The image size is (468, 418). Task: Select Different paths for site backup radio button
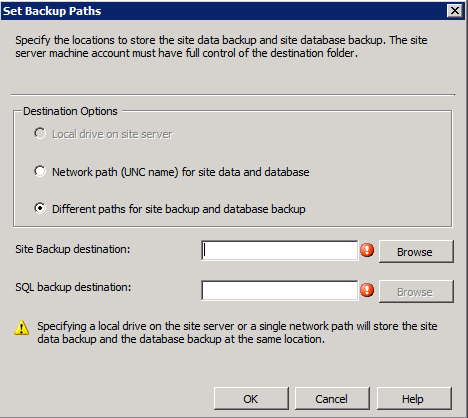[40, 209]
